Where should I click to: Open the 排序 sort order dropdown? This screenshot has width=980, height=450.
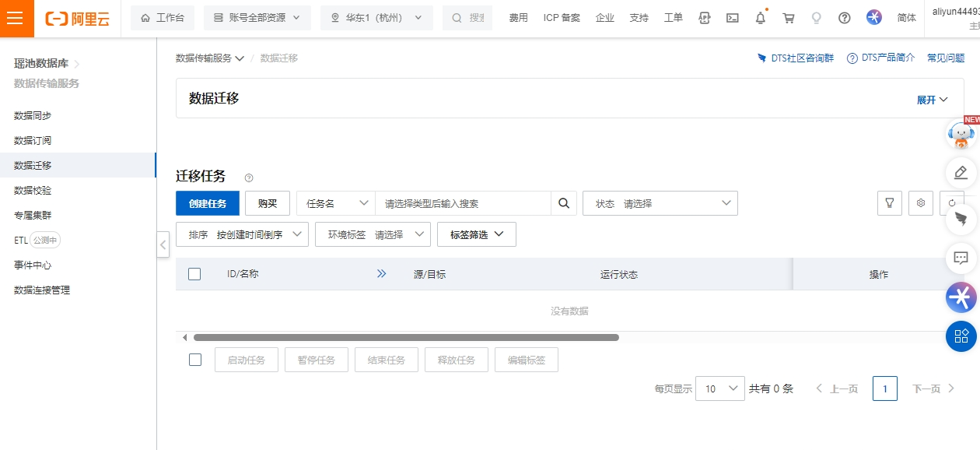(x=242, y=234)
